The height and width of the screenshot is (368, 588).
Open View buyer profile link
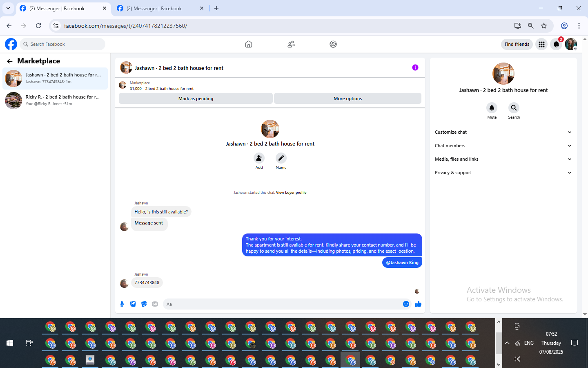point(291,193)
